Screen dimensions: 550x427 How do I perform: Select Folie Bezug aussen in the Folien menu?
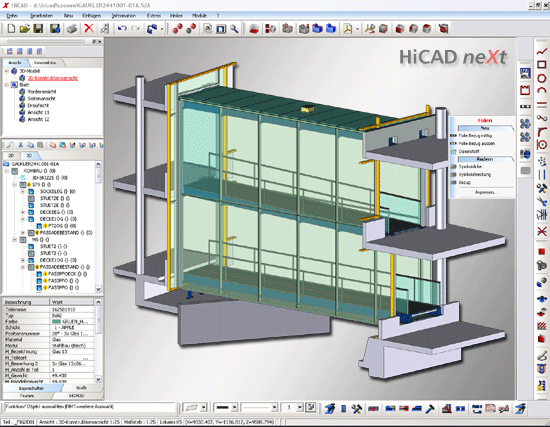click(x=476, y=144)
